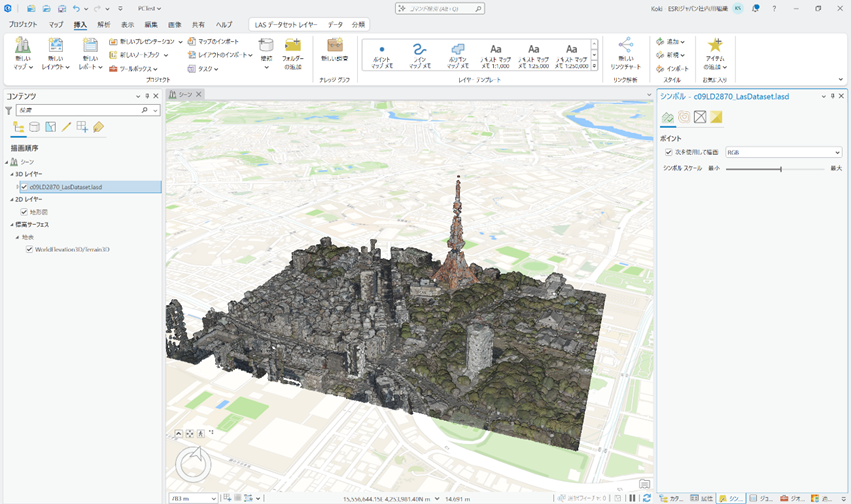Screen dimensions: 851x504
Task: Uncheck the 地形図 basemap layer
Action: (x=24, y=212)
